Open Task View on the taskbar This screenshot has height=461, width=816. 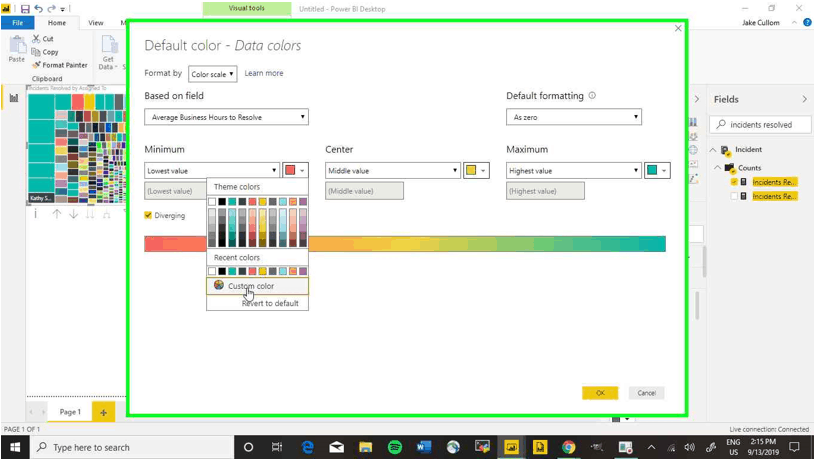277,447
